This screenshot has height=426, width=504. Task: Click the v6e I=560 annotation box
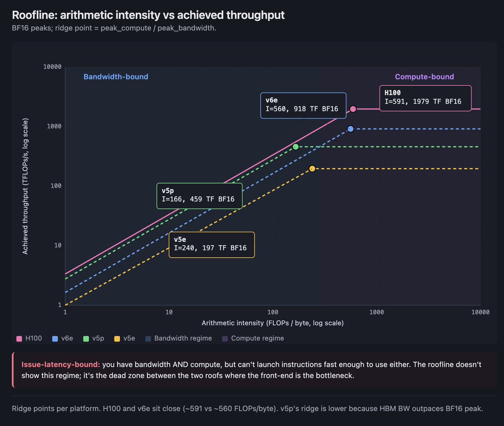pyautogui.click(x=303, y=105)
